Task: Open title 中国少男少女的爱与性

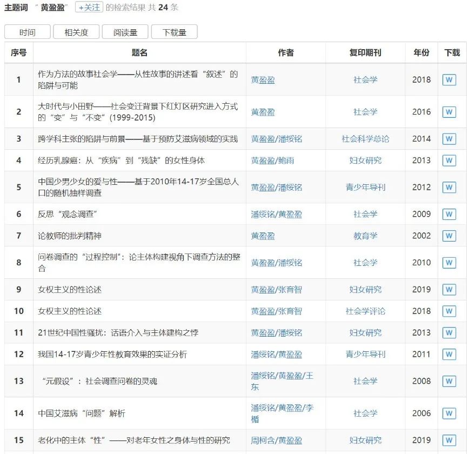Action: pos(138,187)
